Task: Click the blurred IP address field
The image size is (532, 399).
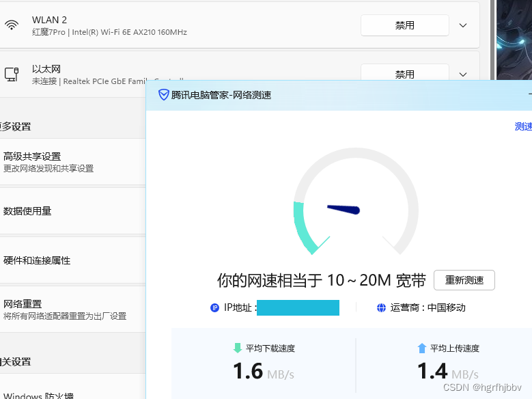Action: [x=298, y=307]
